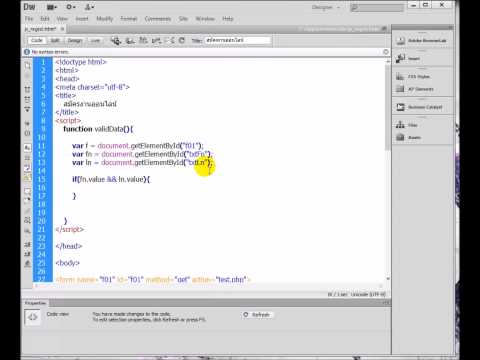Switch to Code view
The image size is (480, 360).
[x=36, y=40]
